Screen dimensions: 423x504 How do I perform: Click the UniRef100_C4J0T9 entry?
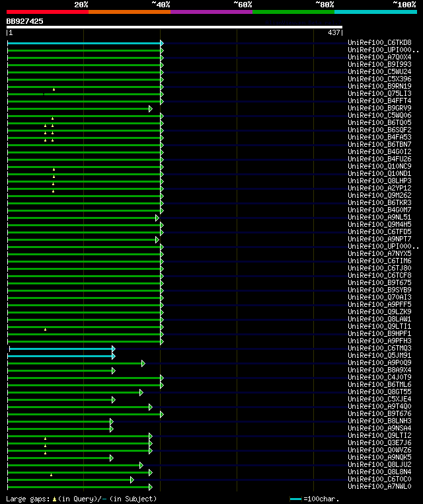tap(379, 378)
